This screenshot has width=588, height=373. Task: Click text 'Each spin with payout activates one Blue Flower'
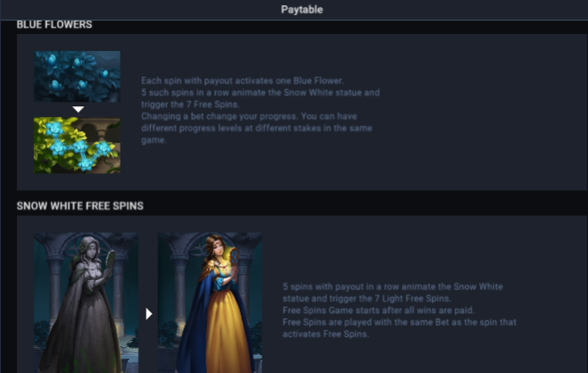click(242, 80)
